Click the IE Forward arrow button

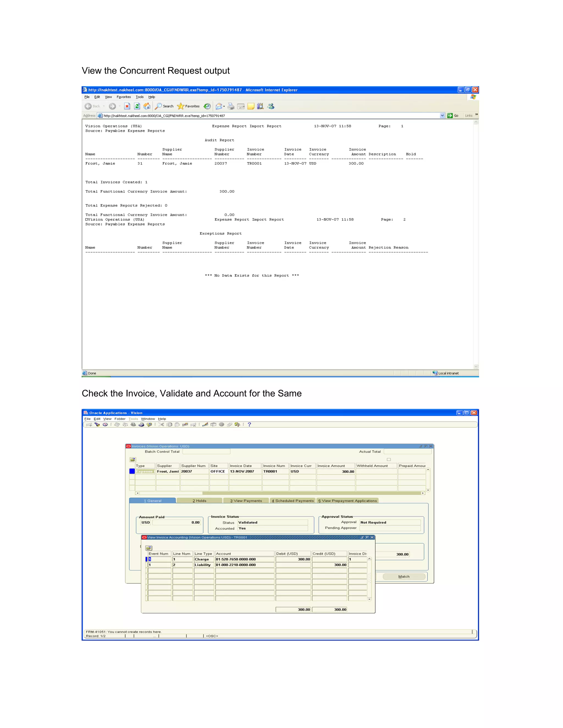click(112, 106)
